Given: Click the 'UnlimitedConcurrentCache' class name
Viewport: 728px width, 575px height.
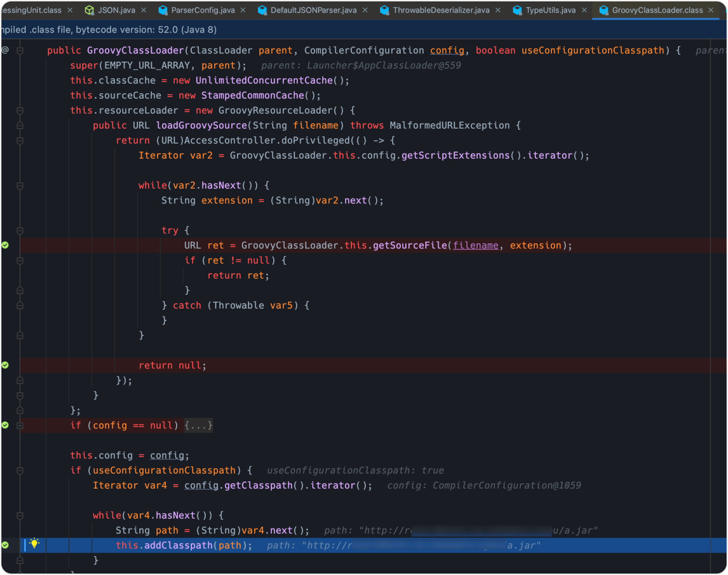Looking at the screenshot, I should point(264,81).
